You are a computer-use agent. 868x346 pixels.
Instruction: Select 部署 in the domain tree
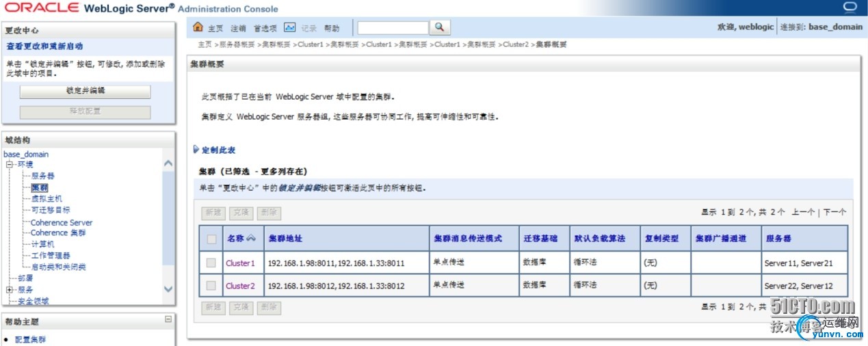coord(25,278)
